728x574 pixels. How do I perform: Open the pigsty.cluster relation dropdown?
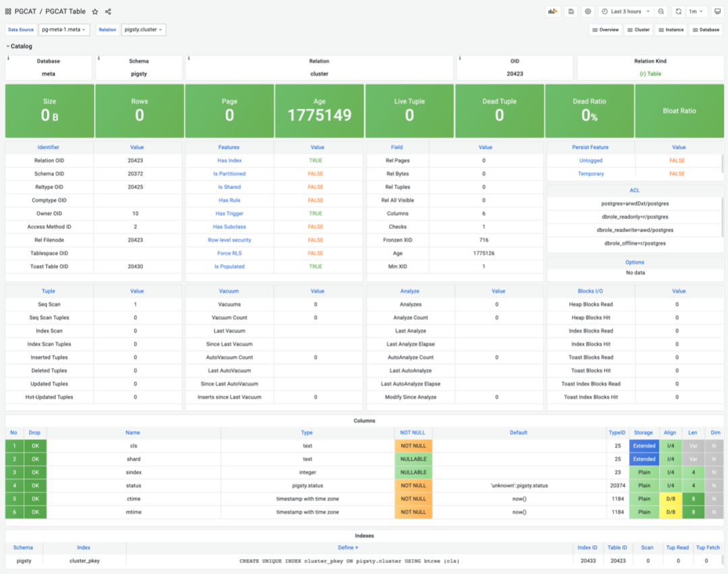coord(144,30)
